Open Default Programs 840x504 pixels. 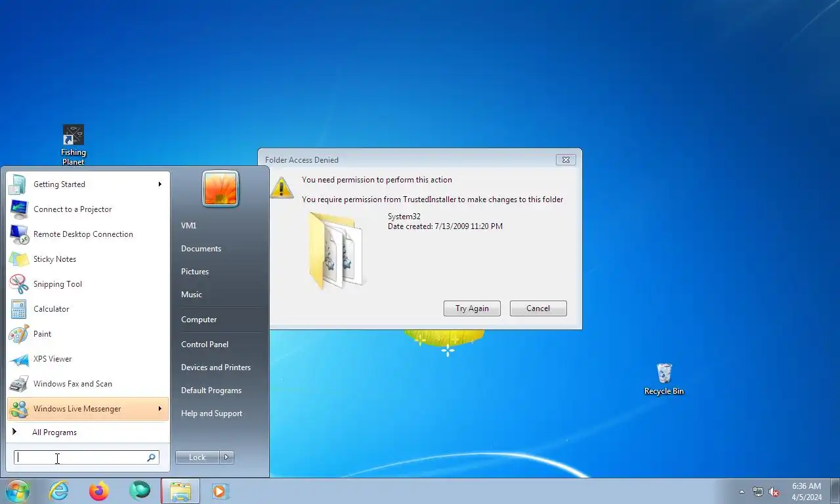(x=211, y=390)
